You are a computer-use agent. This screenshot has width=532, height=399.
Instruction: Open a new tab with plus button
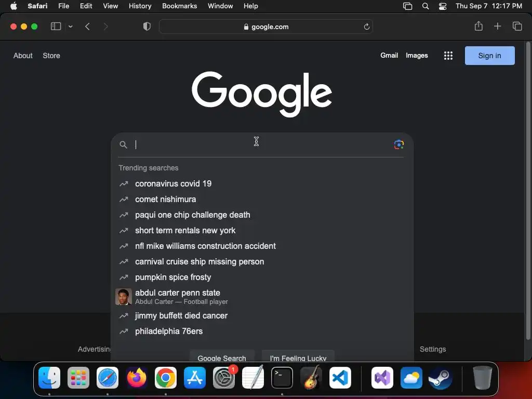coord(497,26)
